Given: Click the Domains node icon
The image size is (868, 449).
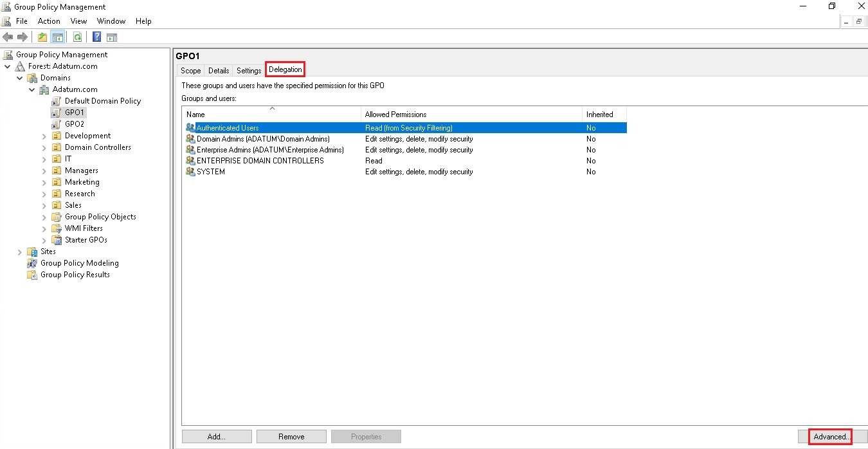Looking at the screenshot, I should tap(32, 78).
